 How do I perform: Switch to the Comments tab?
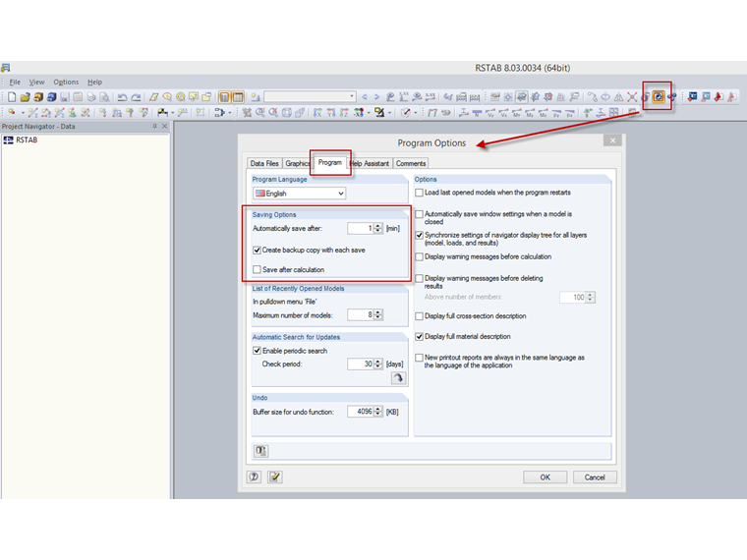(411, 163)
